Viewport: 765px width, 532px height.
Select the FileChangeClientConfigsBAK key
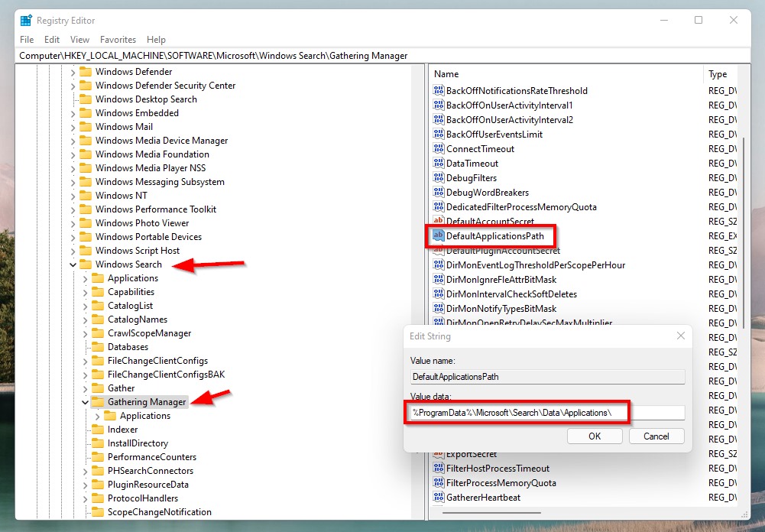click(x=166, y=375)
